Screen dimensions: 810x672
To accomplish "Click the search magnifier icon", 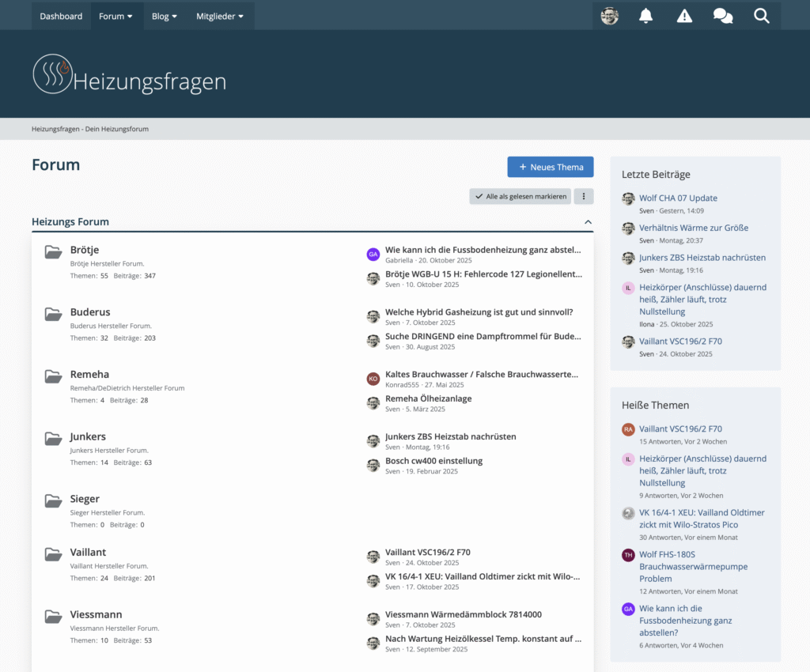I will coord(761,16).
